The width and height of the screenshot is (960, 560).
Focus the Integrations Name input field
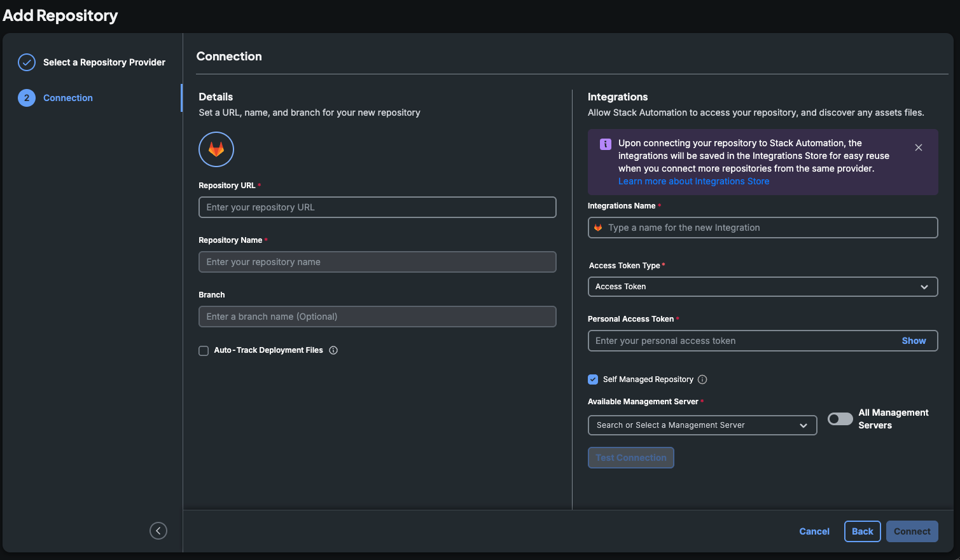coord(763,228)
